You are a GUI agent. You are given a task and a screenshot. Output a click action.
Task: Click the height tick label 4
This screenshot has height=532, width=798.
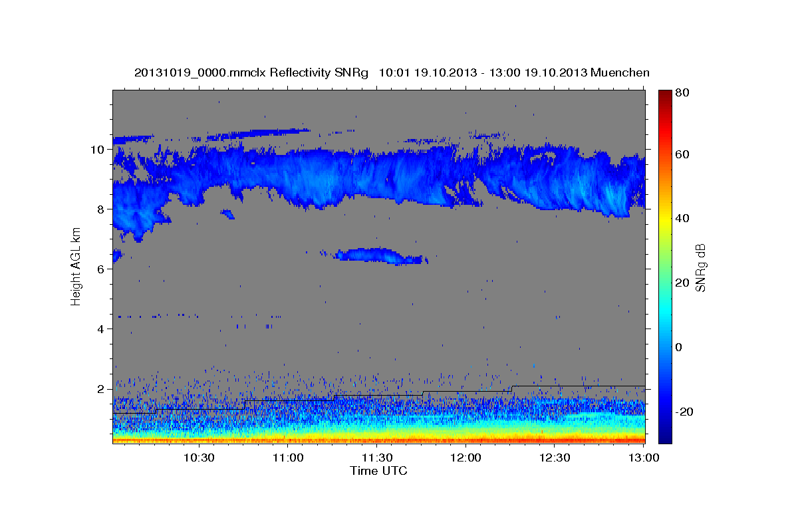point(102,329)
